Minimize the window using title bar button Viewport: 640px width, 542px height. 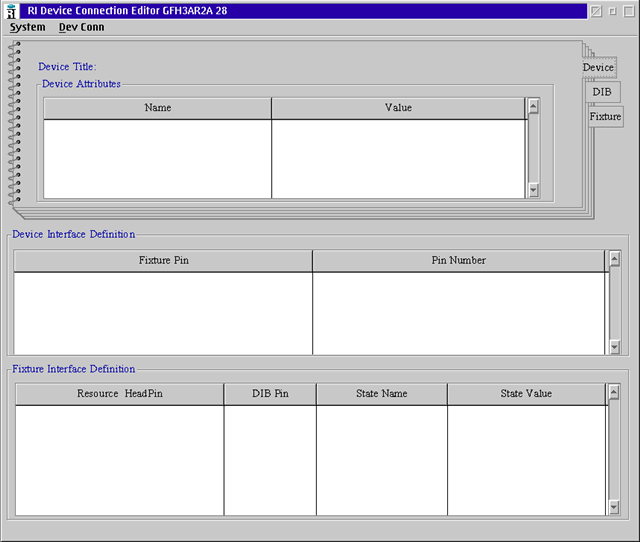click(613, 11)
